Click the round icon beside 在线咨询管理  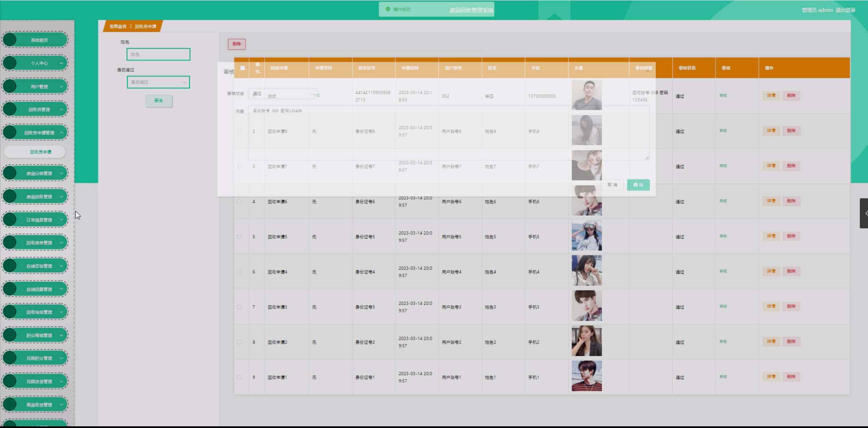tap(10, 266)
